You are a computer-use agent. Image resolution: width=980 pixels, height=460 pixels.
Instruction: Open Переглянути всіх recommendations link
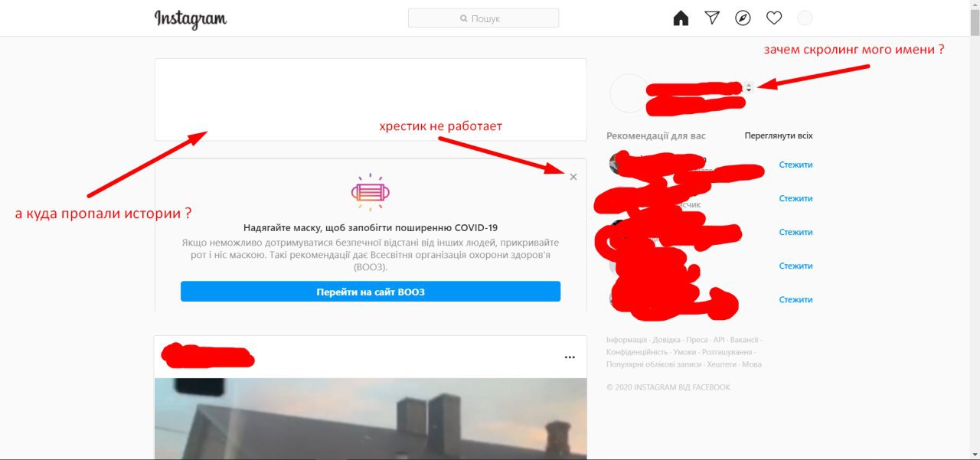779,135
